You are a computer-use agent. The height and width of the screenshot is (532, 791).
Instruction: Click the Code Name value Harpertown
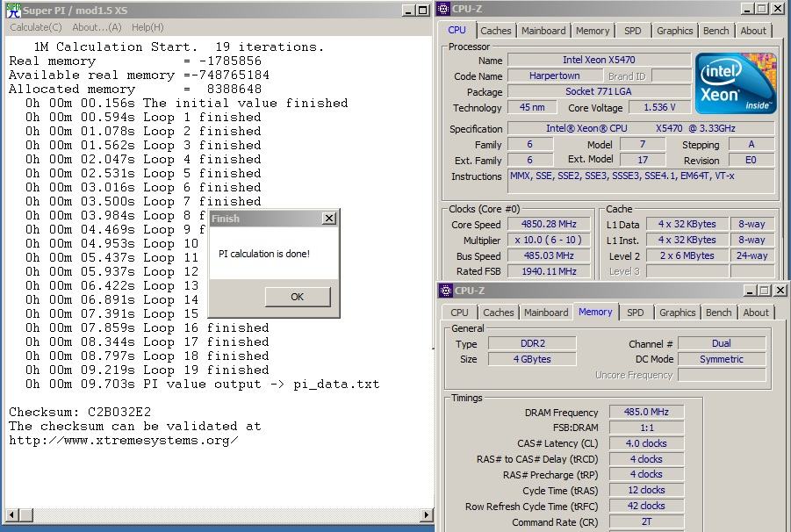(x=555, y=75)
